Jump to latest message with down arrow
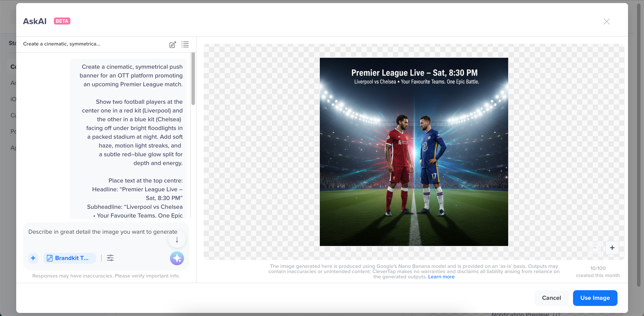The width and height of the screenshot is (644, 316). [x=177, y=240]
